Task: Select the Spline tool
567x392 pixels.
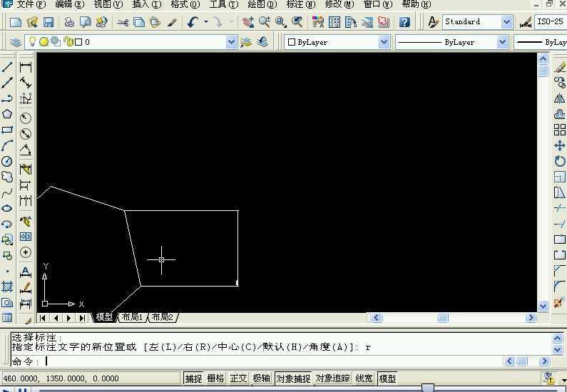Action: click(x=7, y=193)
